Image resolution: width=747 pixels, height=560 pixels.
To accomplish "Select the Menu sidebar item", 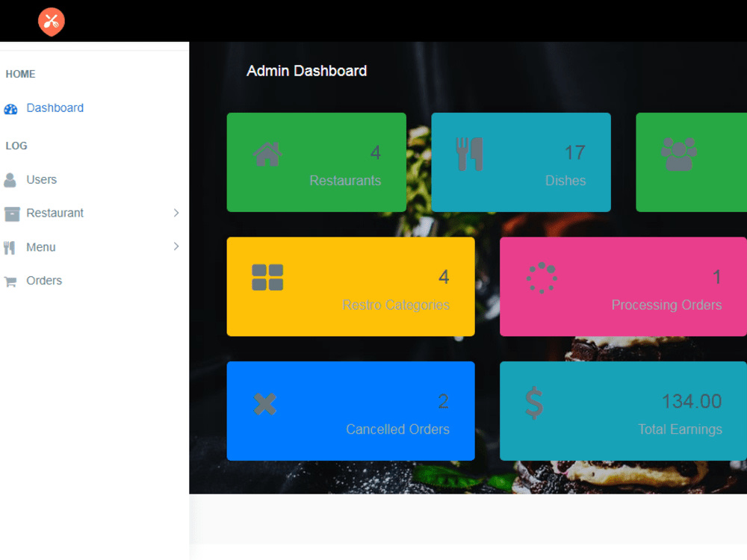I will 41,247.
